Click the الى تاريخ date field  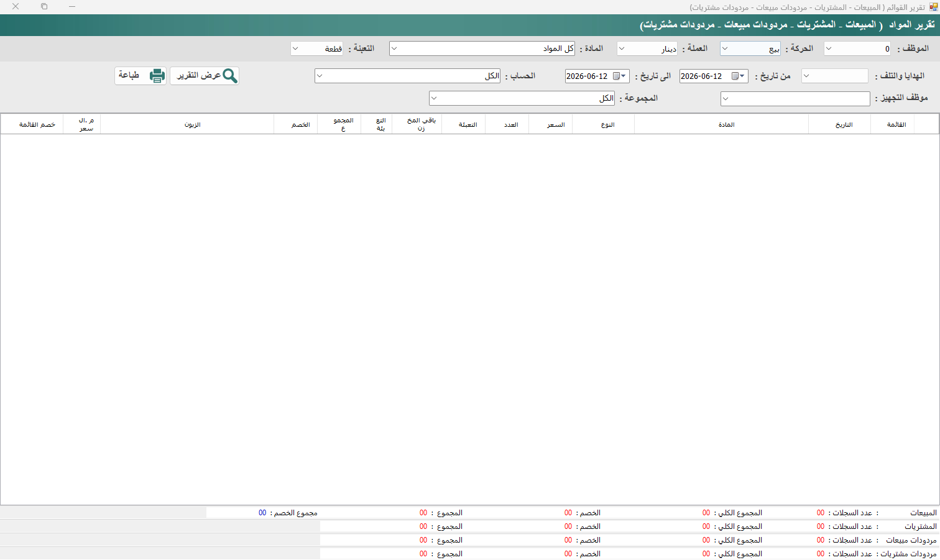pos(597,76)
